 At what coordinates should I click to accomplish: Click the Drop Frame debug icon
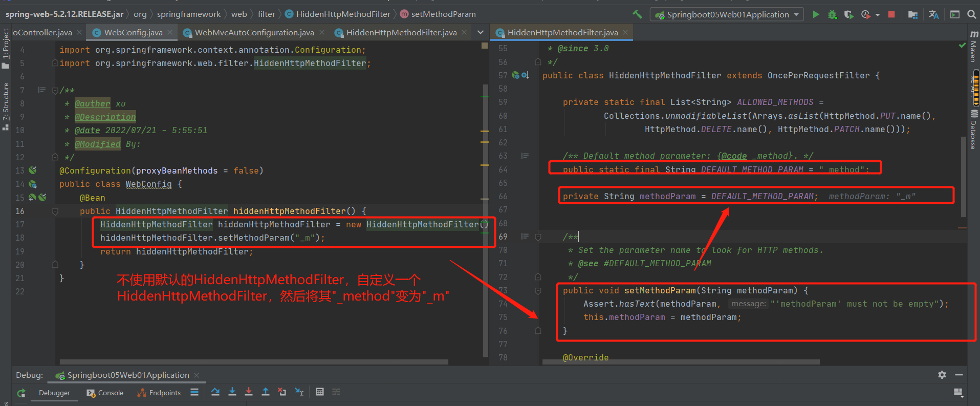(282, 392)
